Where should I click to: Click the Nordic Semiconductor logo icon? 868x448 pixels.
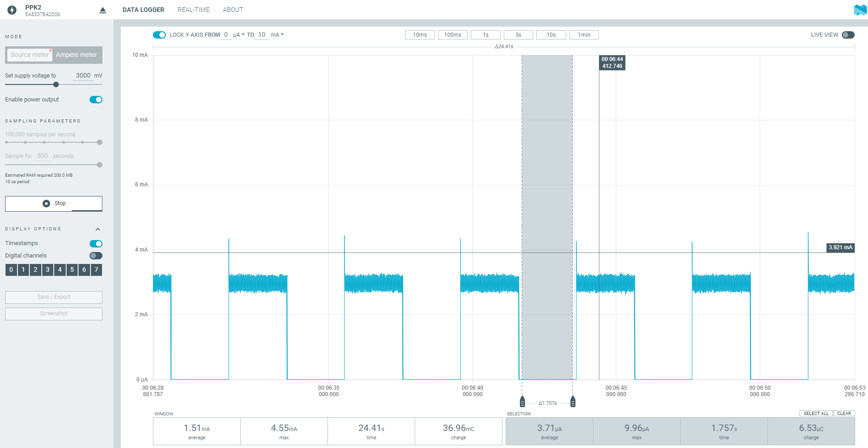[859, 10]
